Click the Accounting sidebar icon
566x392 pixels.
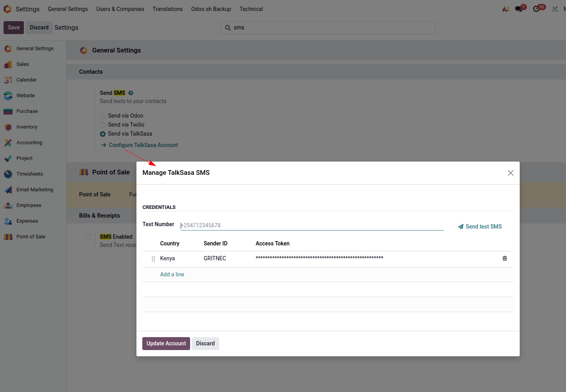[8, 143]
